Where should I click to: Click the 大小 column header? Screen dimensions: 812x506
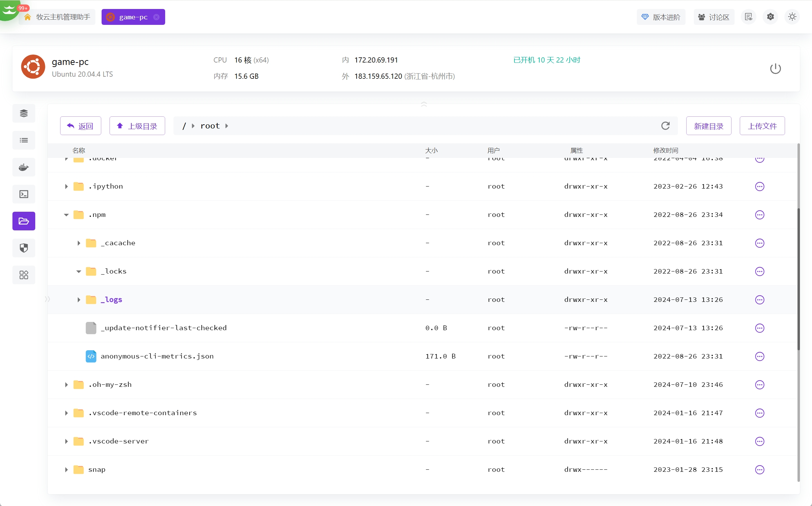click(x=431, y=150)
